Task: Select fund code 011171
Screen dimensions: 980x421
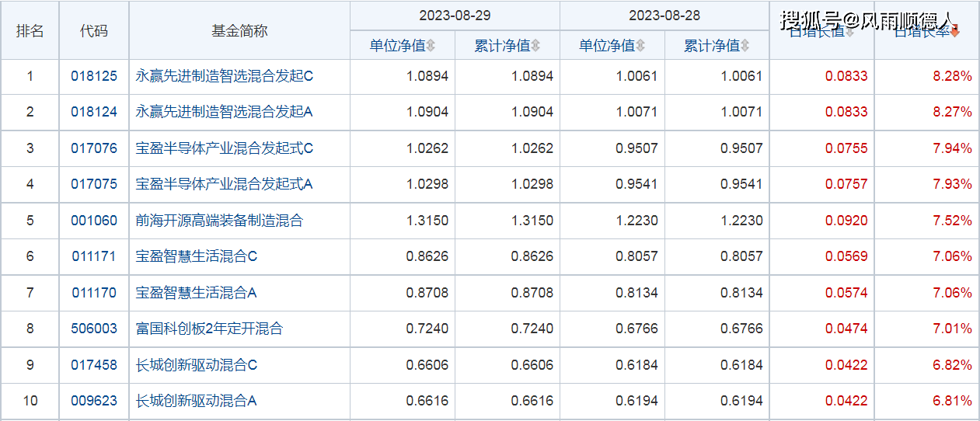Action: [x=94, y=256]
